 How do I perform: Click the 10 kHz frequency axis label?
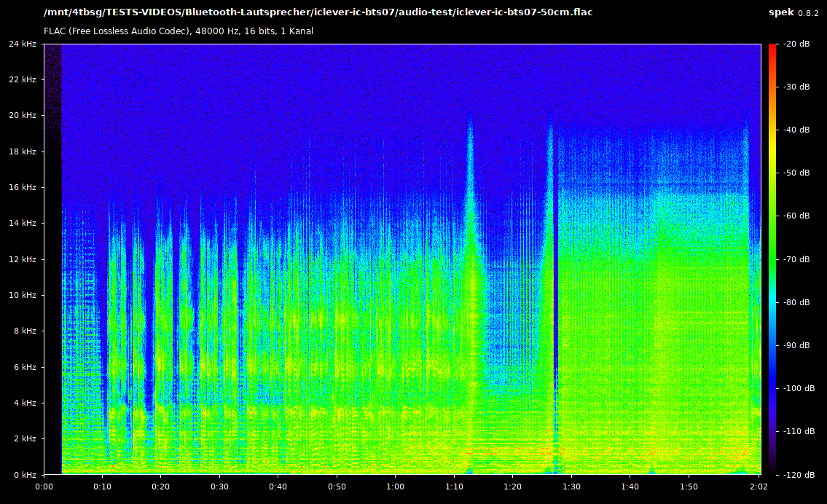tap(23, 295)
